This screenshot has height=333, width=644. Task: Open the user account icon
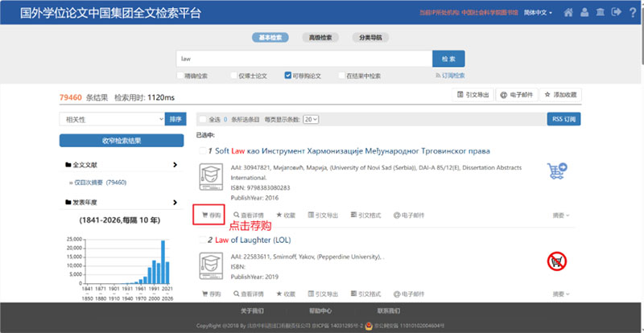pyautogui.click(x=586, y=13)
